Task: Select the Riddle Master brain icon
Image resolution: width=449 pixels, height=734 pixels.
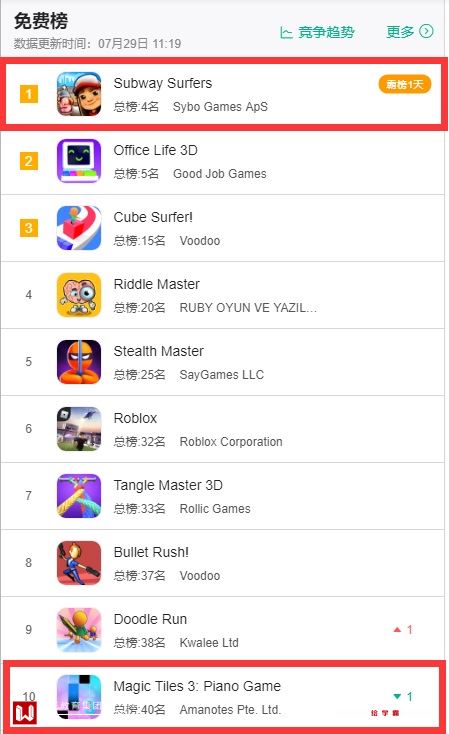Action: coord(79,295)
